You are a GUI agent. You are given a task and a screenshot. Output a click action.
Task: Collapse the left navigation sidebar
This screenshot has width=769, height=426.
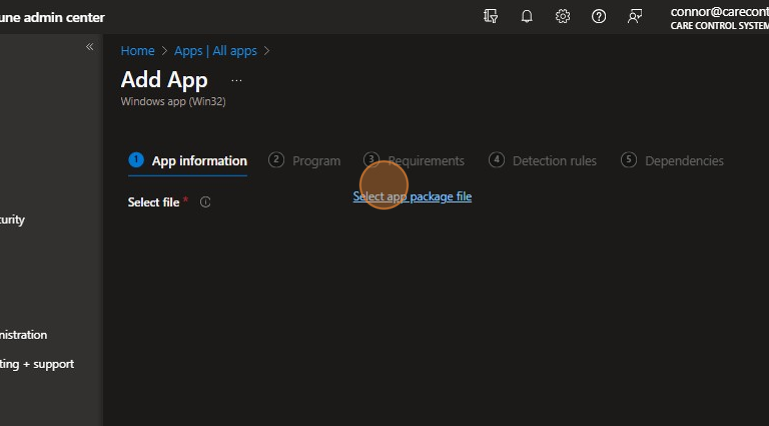tap(89, 47)
